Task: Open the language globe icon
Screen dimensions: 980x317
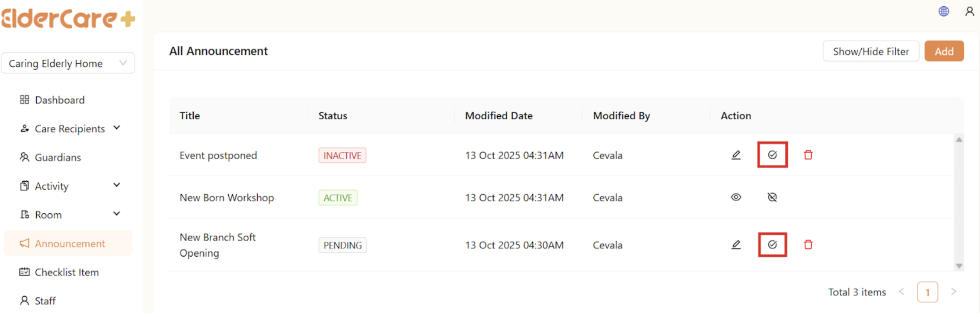Action: 943,11
